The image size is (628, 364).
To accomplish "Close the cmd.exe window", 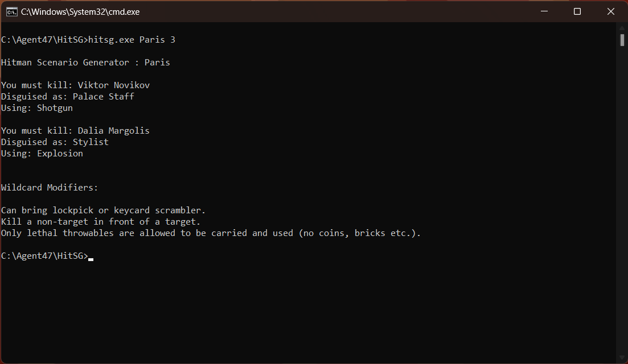I will tap(611, 11).
